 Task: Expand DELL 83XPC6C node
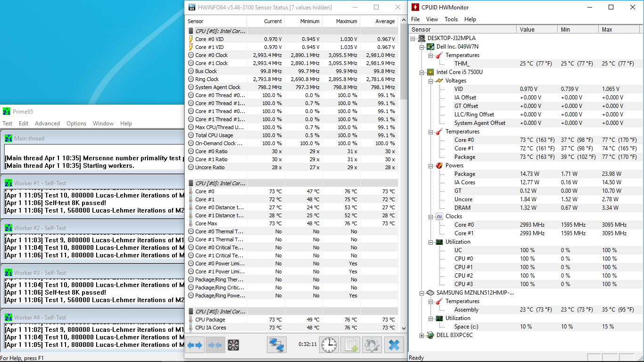(x=422, y=335)
